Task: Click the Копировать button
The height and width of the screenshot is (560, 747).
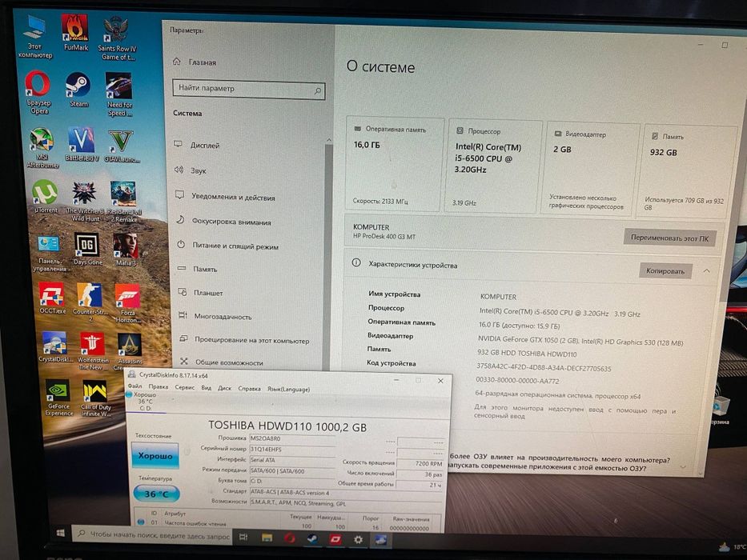Action: 665,271
